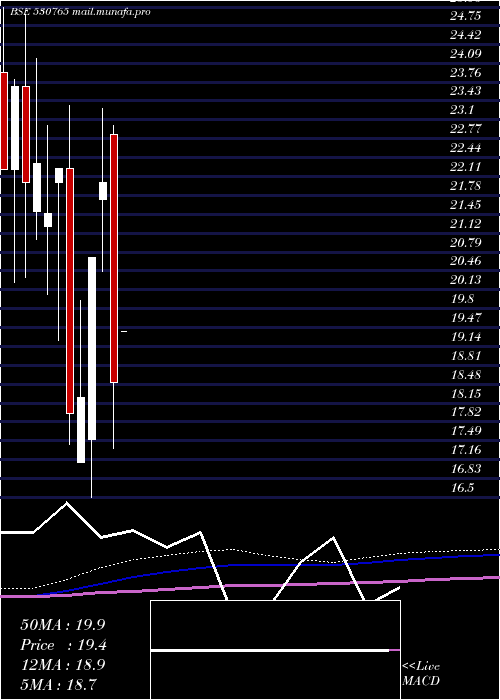500x700 pixels.
Task: Click the 23.1 price axis label
Action: click(x=462, y=110)
